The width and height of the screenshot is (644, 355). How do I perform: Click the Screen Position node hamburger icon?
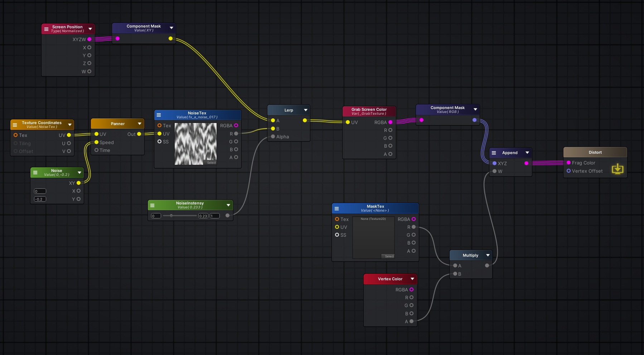pos(46,29)
